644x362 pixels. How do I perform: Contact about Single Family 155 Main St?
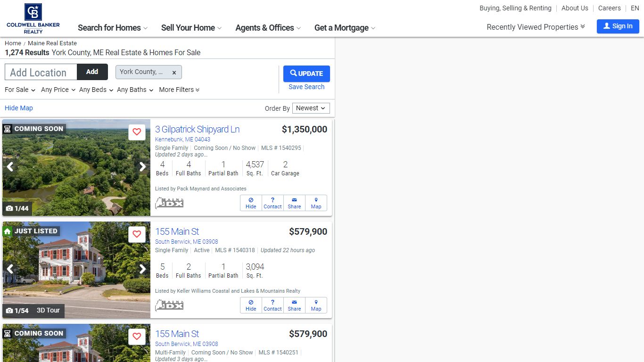[272, 305]
